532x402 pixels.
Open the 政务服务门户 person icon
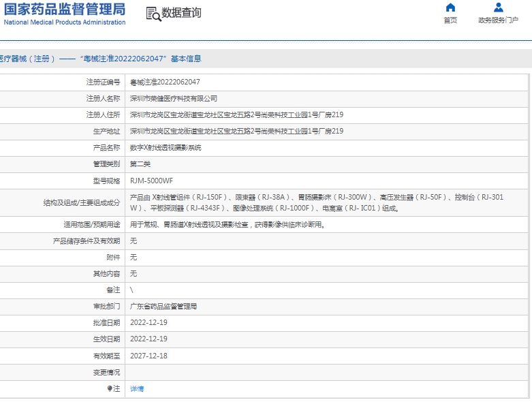(499, 7)
